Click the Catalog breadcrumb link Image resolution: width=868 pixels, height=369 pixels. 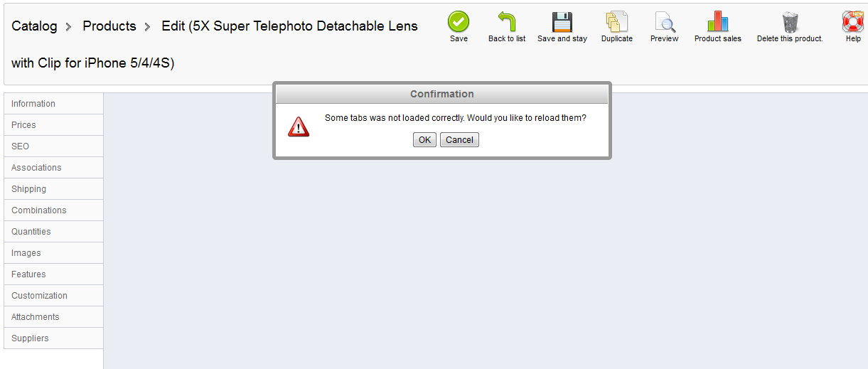(x=34, y=26)
